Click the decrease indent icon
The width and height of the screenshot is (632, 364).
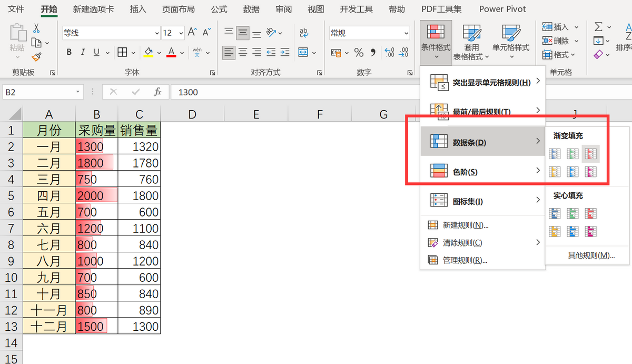click(271, 52)
